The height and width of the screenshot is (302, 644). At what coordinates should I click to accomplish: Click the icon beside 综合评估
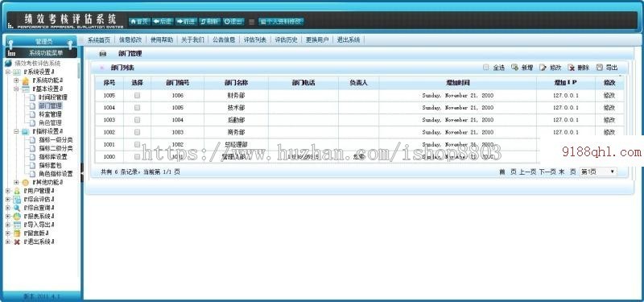point(17,200)
